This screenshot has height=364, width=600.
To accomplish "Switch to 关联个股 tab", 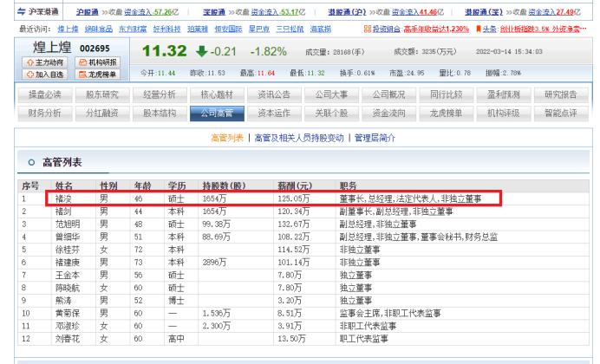I will point(332,114).
